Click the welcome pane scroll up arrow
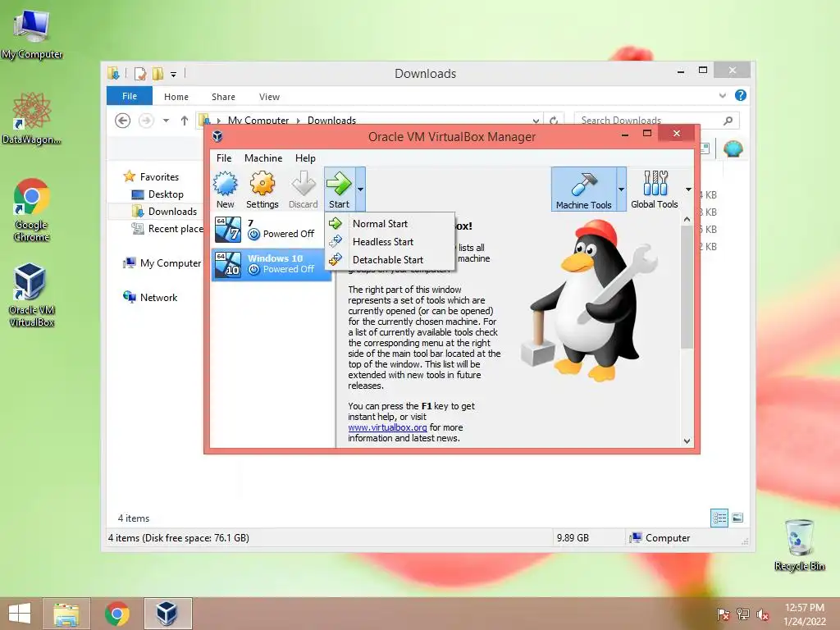Image resolution: width=840 pixels, height=630 pixels. coord(687,220)
